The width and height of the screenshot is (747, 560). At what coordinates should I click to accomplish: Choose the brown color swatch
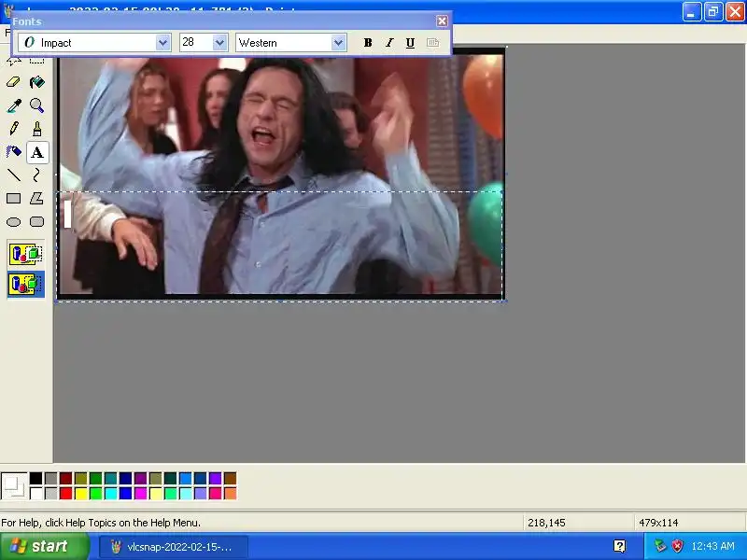pos(230,478)
